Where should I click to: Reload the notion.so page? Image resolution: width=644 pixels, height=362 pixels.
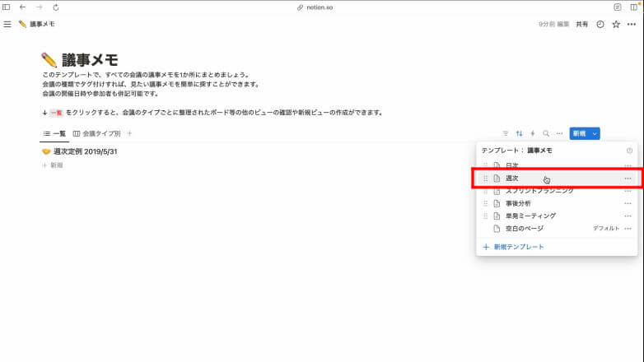tap(56, 7)
